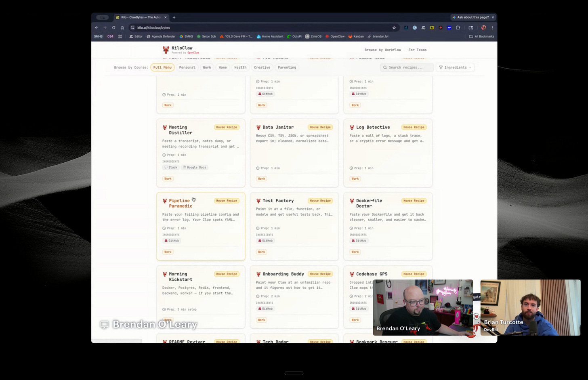The height and width of the screenshot is (380, 588).
Task: Open the For Teams link
Action: [x=417, y=50]
